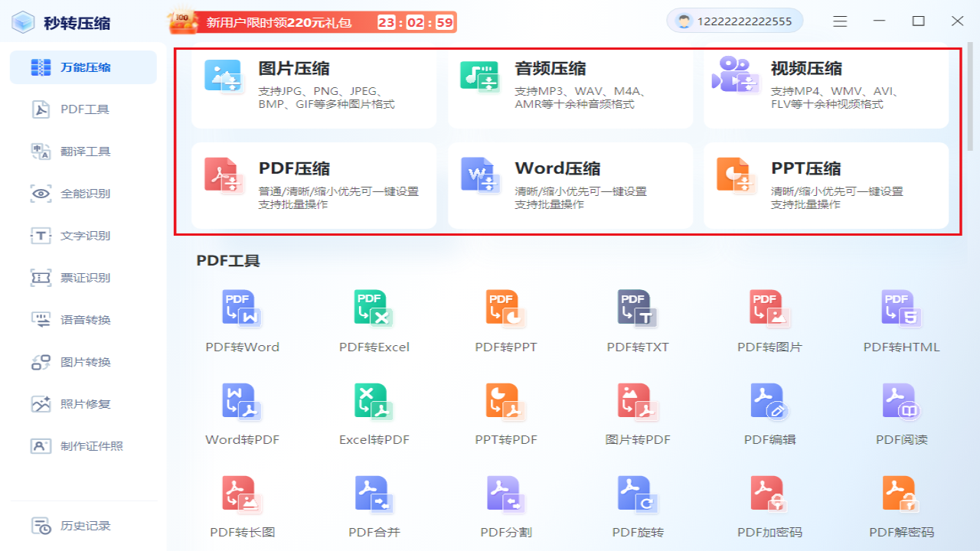980x551 pixels.
Task: Open PDF转PPT converter
Action: (505, 314)
